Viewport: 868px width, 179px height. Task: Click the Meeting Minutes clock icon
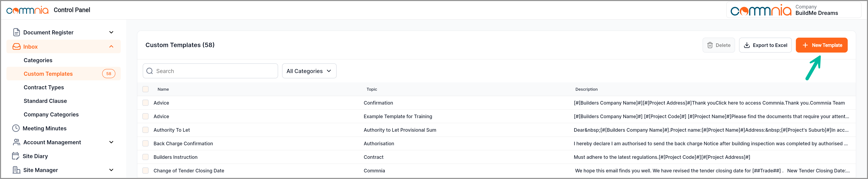point(16,128)
